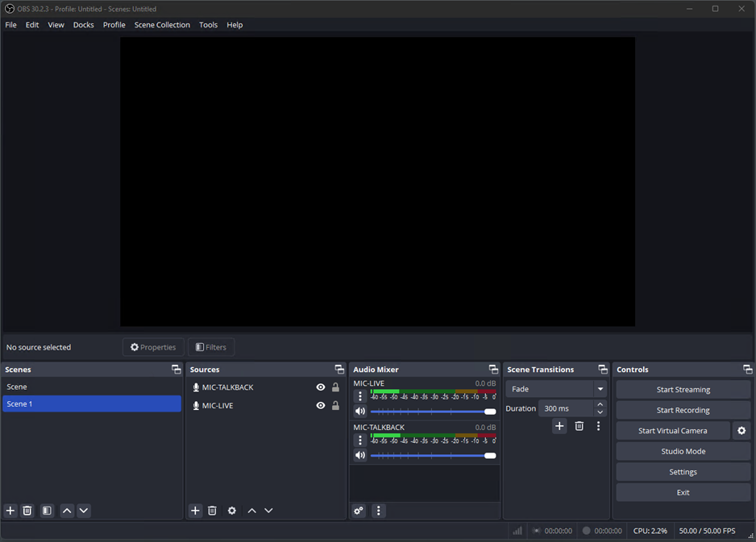Toggle lock on MIC-LIVE source
Viewport: 756px width, 542px height.
tap(335, 406)
